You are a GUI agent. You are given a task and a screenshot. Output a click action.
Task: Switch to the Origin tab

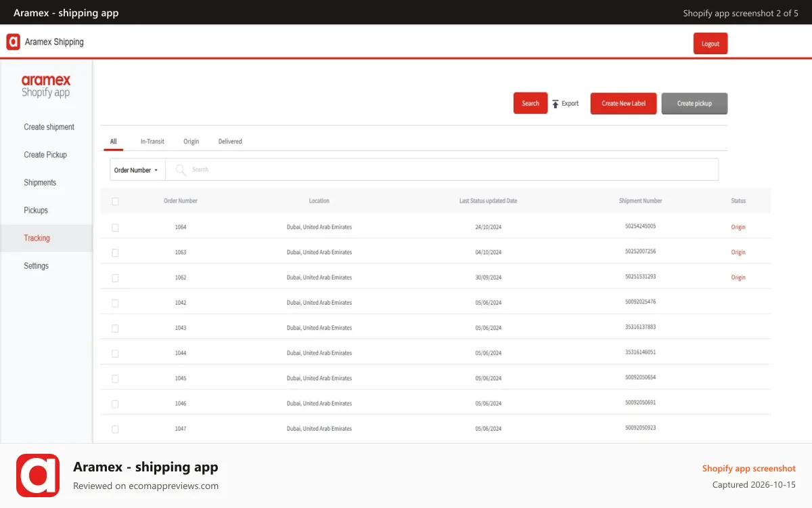pos(191,142)
